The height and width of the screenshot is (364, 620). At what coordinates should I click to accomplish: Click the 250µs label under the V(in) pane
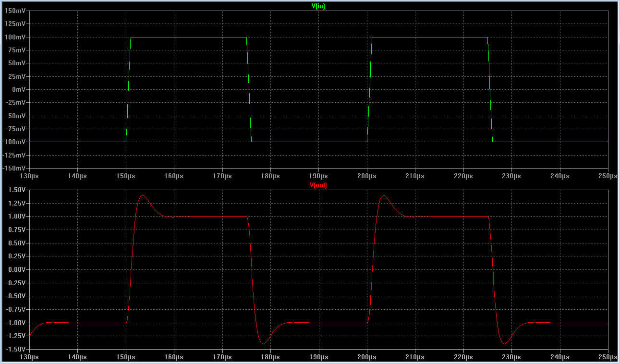tap(608, 176)
